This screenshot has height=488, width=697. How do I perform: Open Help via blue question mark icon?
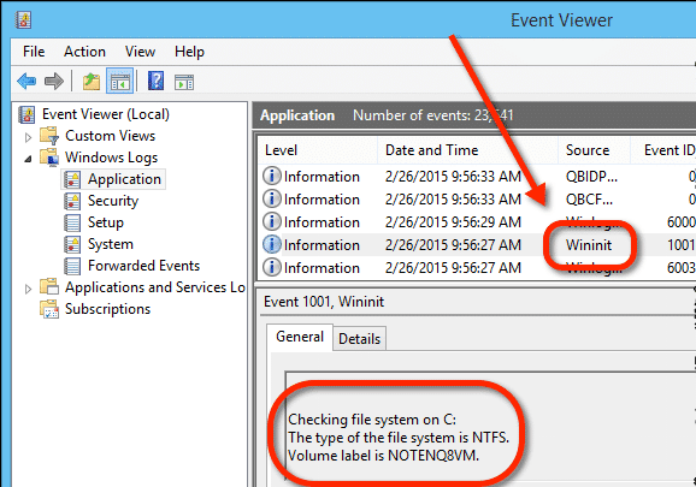(x=156, y=81)
